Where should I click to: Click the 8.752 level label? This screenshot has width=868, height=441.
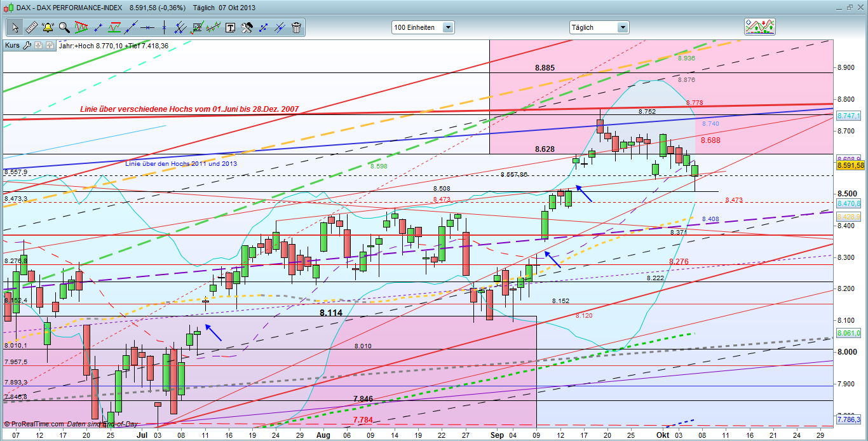pos(647,111)
